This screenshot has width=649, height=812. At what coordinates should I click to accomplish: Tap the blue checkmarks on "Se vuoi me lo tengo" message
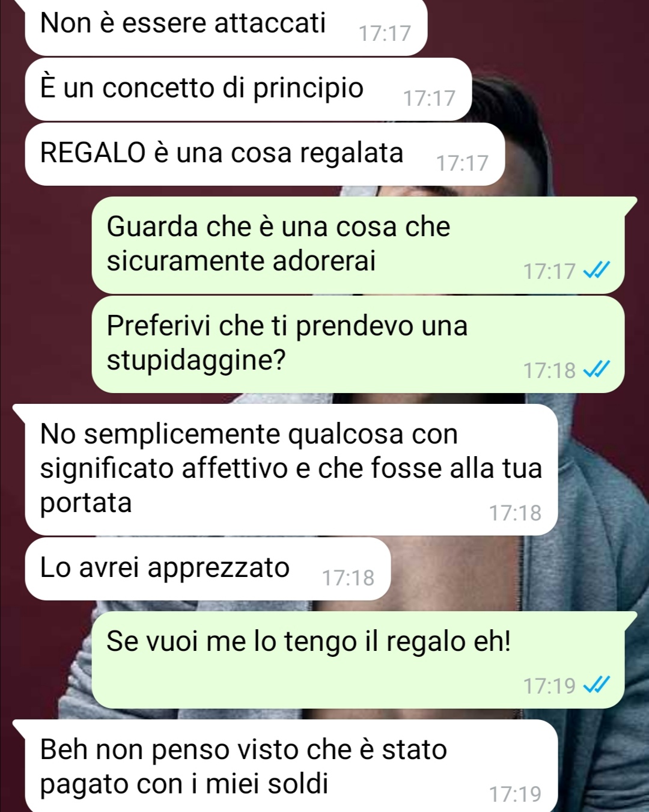point(597,685)
